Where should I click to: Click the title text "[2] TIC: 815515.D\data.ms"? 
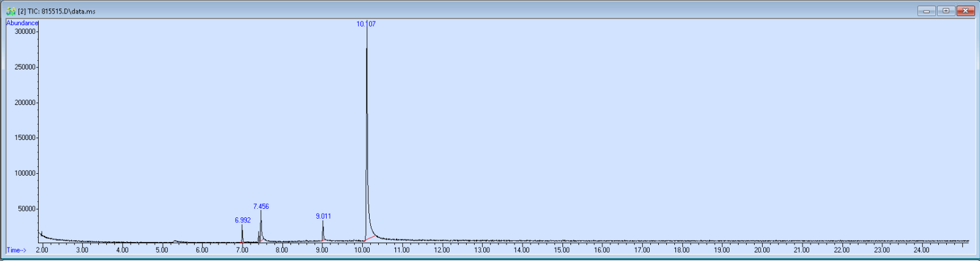click(x=56, y=11)
